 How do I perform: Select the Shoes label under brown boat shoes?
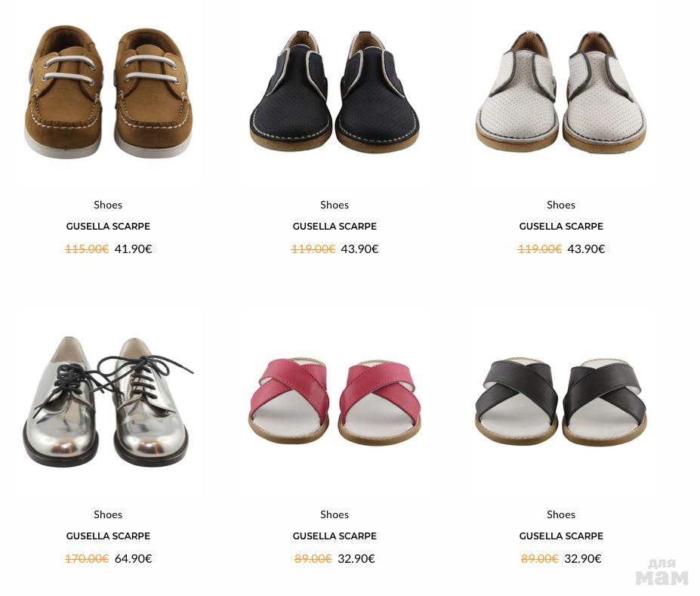coord(108,205)
